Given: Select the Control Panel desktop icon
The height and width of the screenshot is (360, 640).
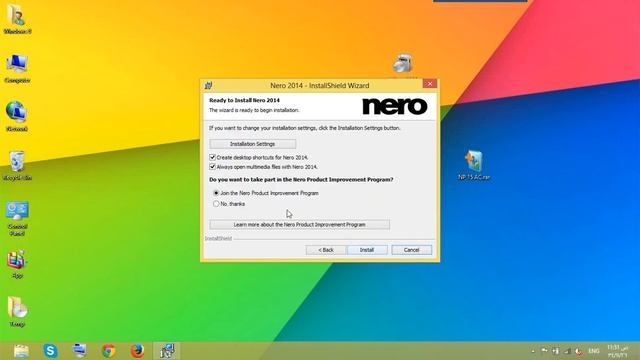Looking at the screenshot, I should (x=17, y=218).
